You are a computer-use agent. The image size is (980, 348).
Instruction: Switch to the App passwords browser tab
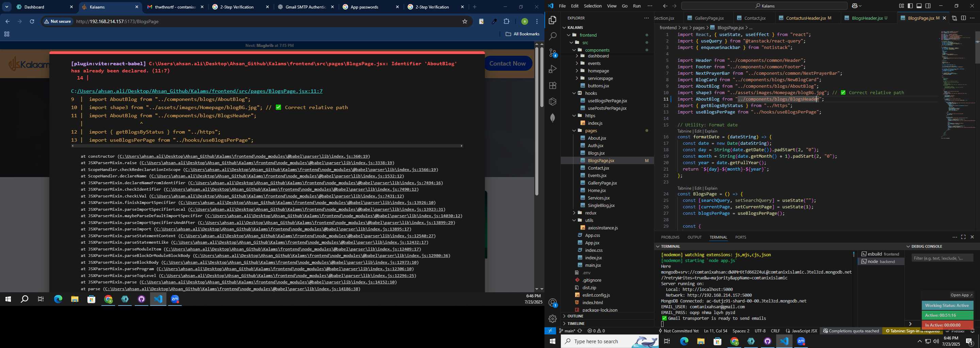[371, 7]
